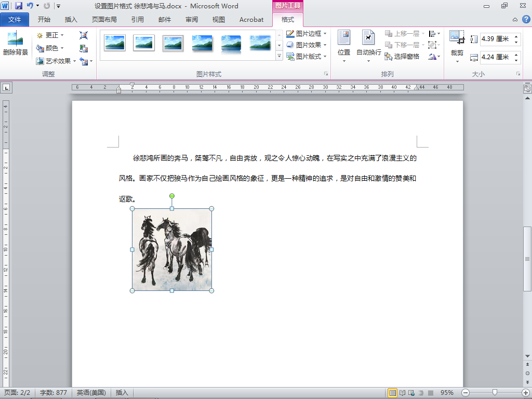Click the width field showing 4.24 厘米
The height and width of the screenshot is (399, 532).
(496, 57)
